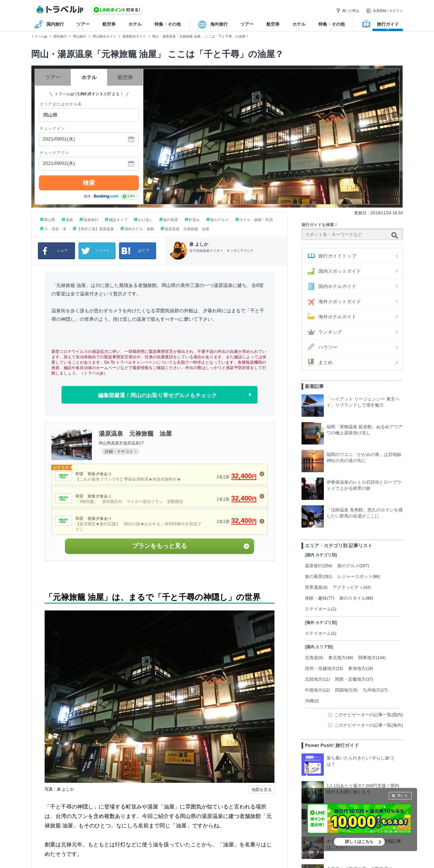Open the 油屋 hotel thumbnail

[72, 445]
